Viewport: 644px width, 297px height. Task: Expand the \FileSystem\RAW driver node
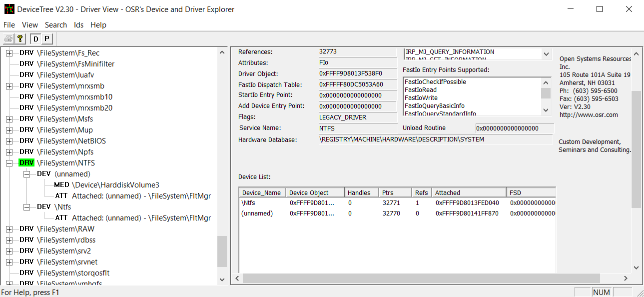[x=9, y=229]
